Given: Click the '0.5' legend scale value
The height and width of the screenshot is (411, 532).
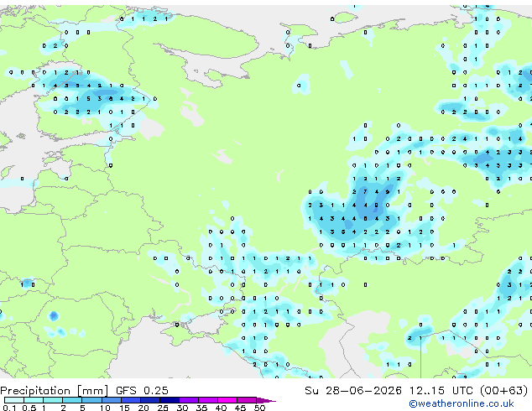Looking at the screenshot, I should (x=29, y=408).
